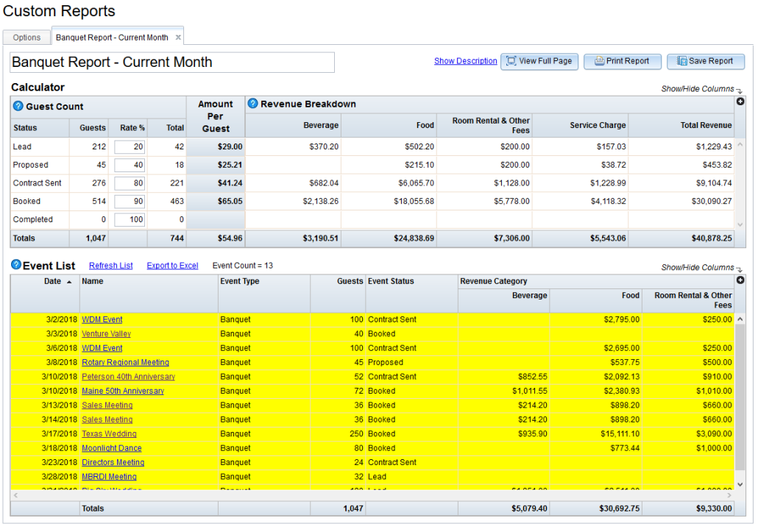Viewport: 758px width, 532px height.
Task: Click Refresh List above the event table
Action: [x=110, y=266]
